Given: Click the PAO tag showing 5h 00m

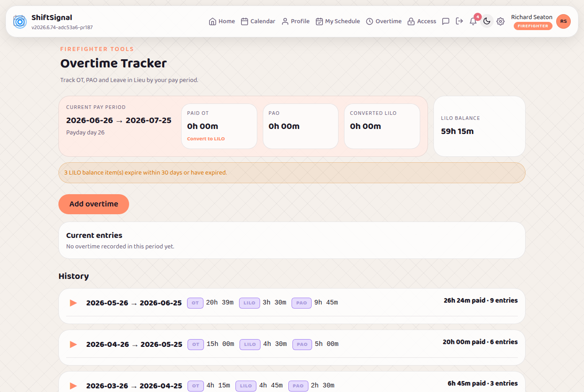Looking at the screenshot, I should 302,344.
